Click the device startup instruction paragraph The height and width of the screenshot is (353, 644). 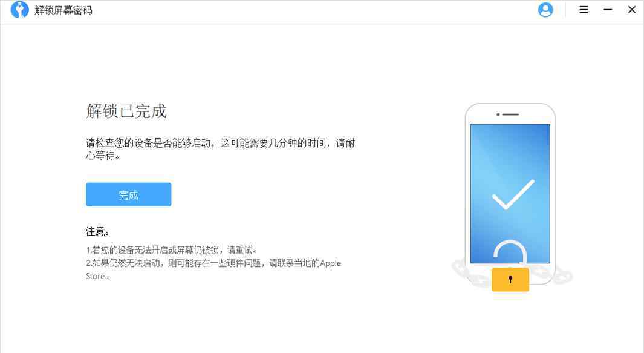click(x=220, y=149)
